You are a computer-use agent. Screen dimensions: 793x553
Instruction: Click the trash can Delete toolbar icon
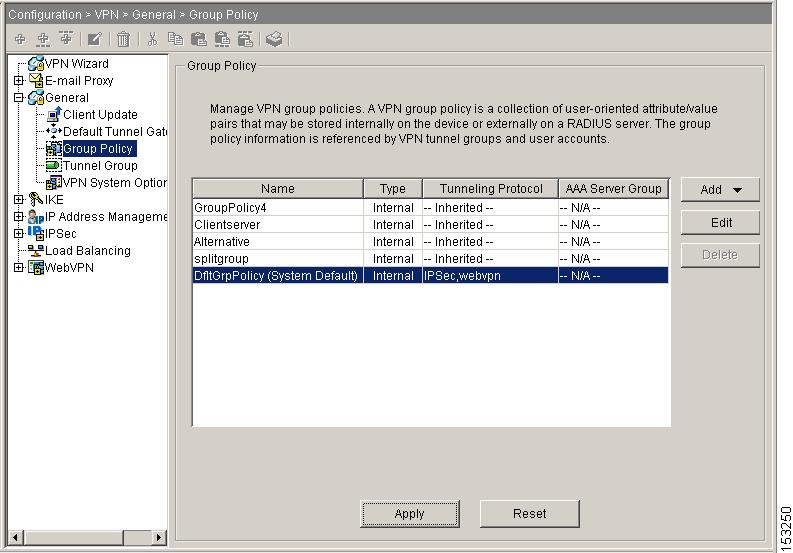tap(123, 39)
